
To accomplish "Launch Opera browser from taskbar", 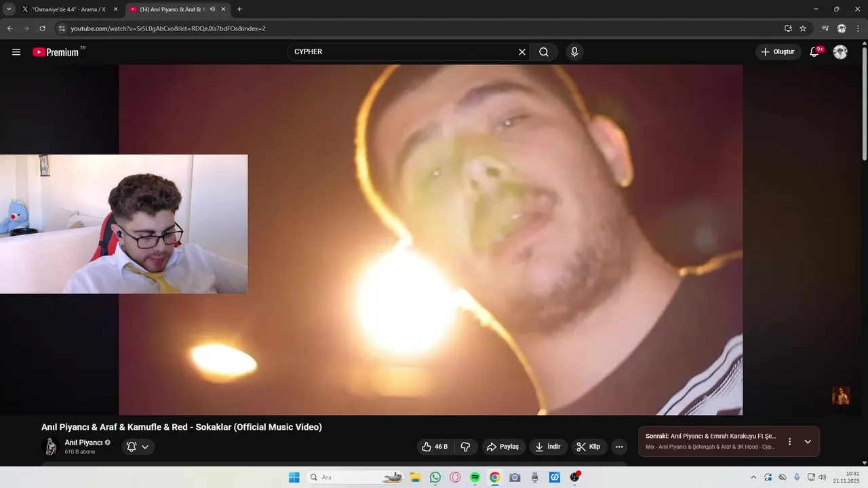I will click(x=455, y=477).
